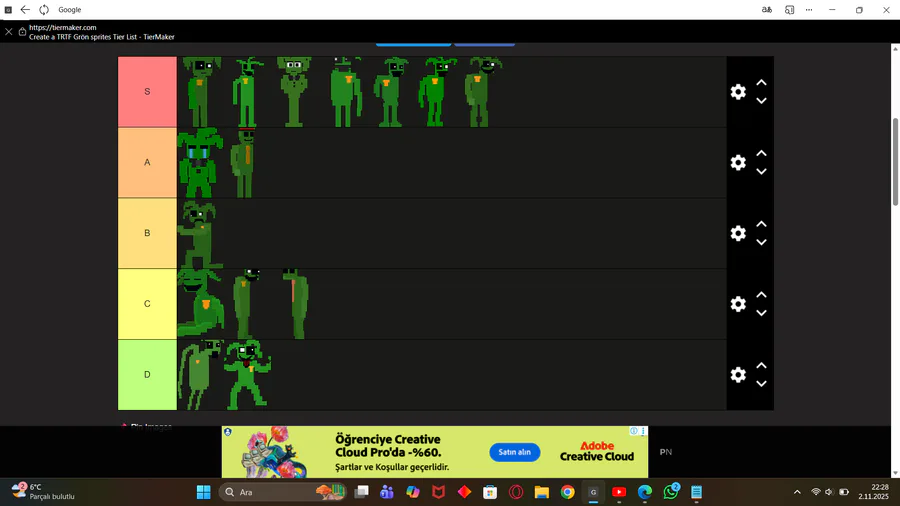This screenshot has height=506, width=900.
Task: Select the orange A tier label
Action: coord(148,162)
